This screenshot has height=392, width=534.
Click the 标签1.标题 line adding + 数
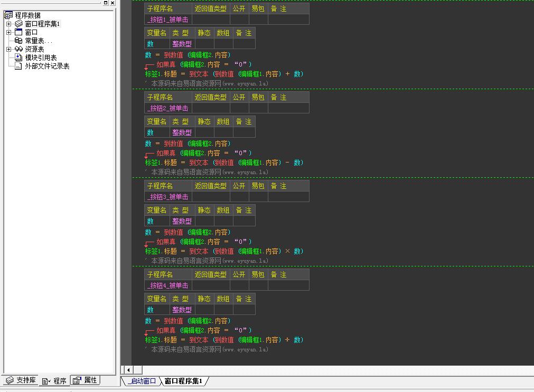[224, 74]
